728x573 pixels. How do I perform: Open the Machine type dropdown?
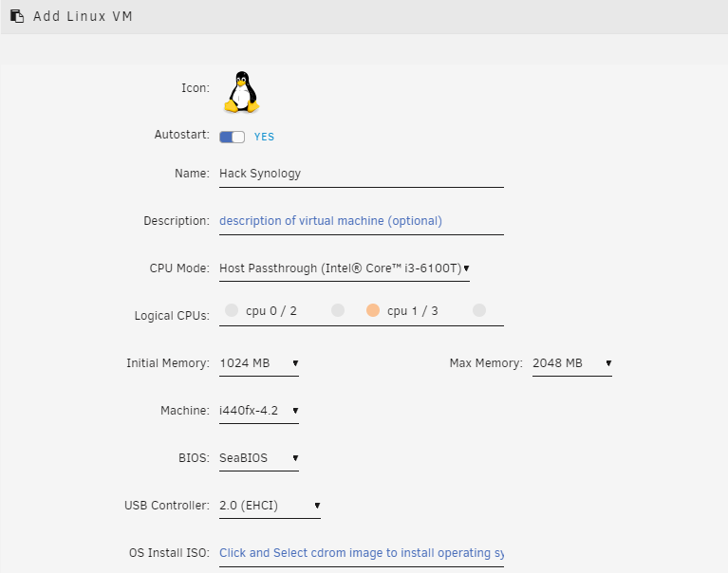pyautogui.click(x=259, y=411)
